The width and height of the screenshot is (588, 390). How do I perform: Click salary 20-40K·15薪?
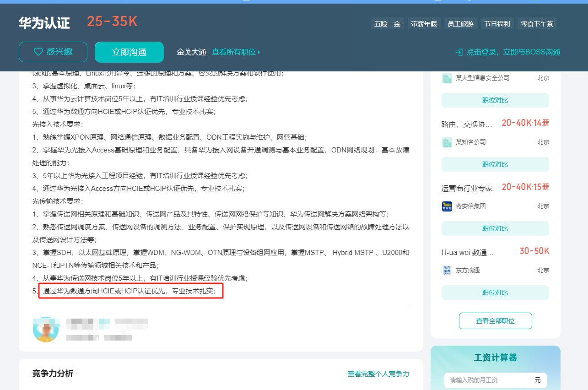(525, 187)
